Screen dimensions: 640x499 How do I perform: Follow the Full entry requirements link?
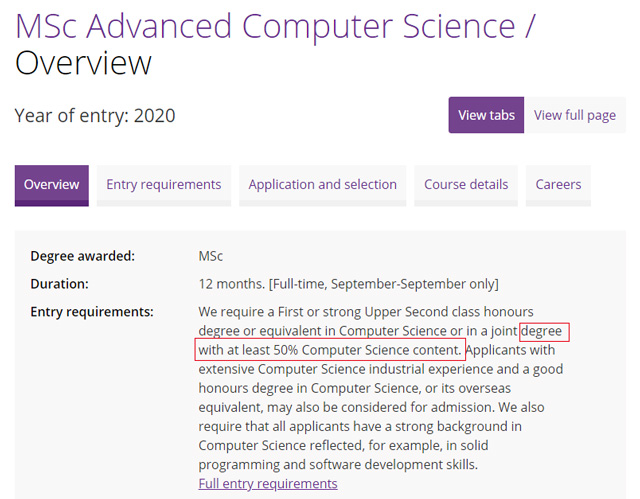point(268,484)
